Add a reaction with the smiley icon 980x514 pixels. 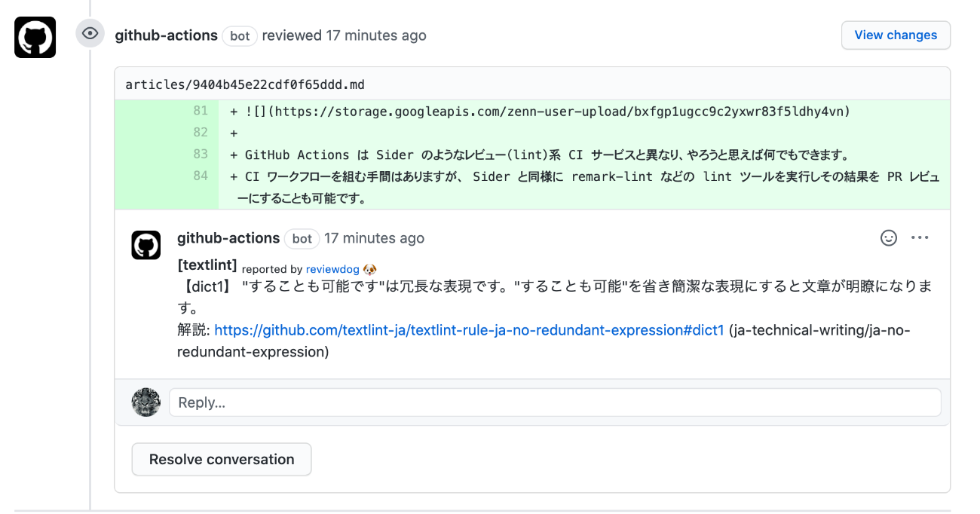pyautogui.click(x=889, y=238)
